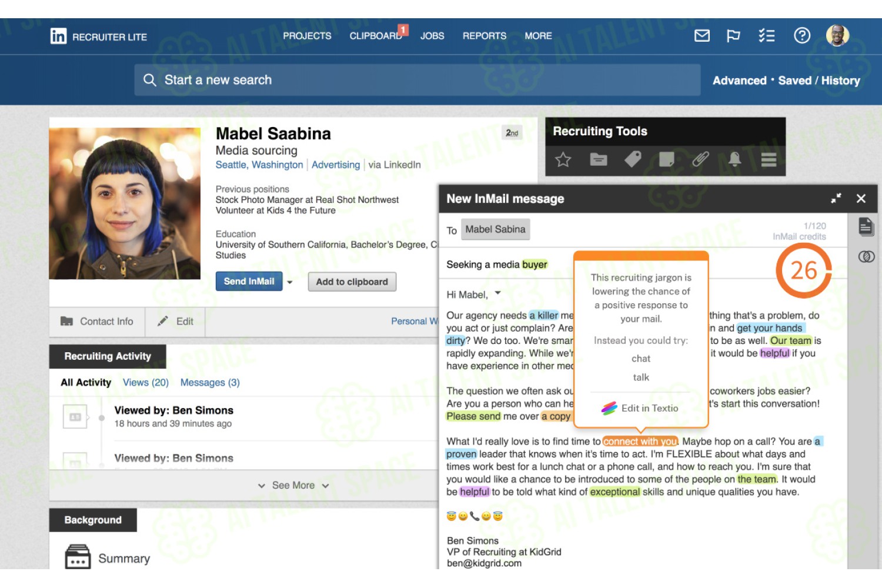
Task: Select the Views (20) tab
Action: tap(146, 382)
